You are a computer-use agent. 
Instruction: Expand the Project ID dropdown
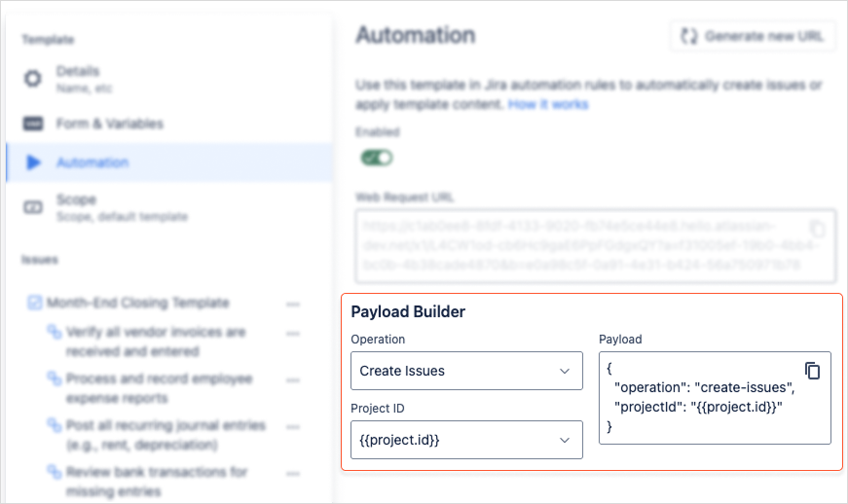click(x=466, y=440)
